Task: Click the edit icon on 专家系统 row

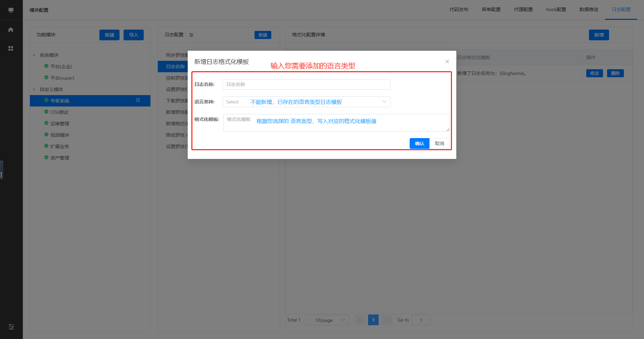Action: pos(138,100)
